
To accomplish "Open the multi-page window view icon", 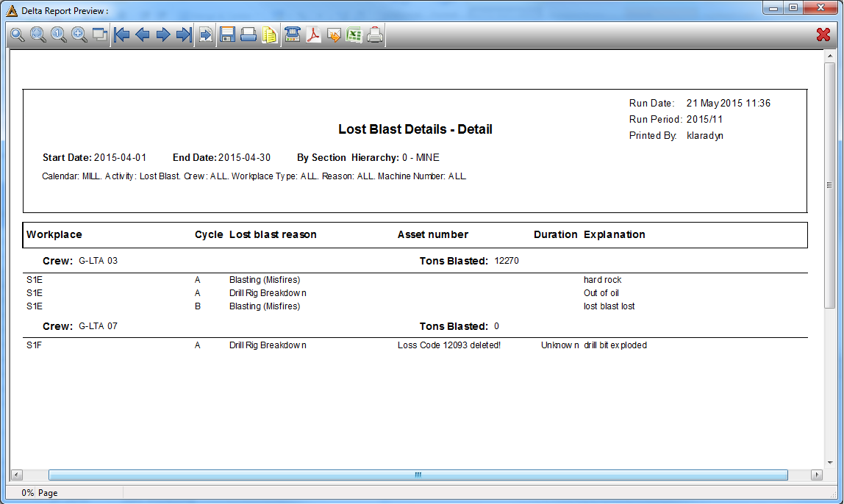I will click(x=99, y=35).
